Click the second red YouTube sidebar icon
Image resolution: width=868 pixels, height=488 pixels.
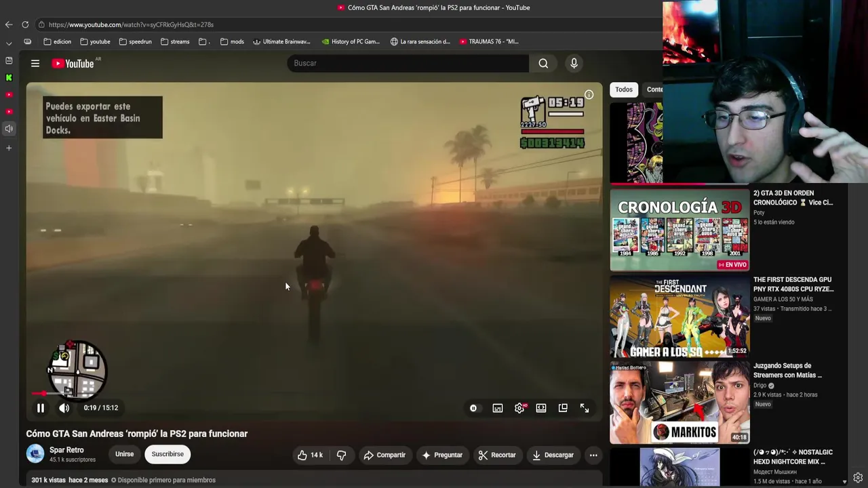tap(9, 112)
